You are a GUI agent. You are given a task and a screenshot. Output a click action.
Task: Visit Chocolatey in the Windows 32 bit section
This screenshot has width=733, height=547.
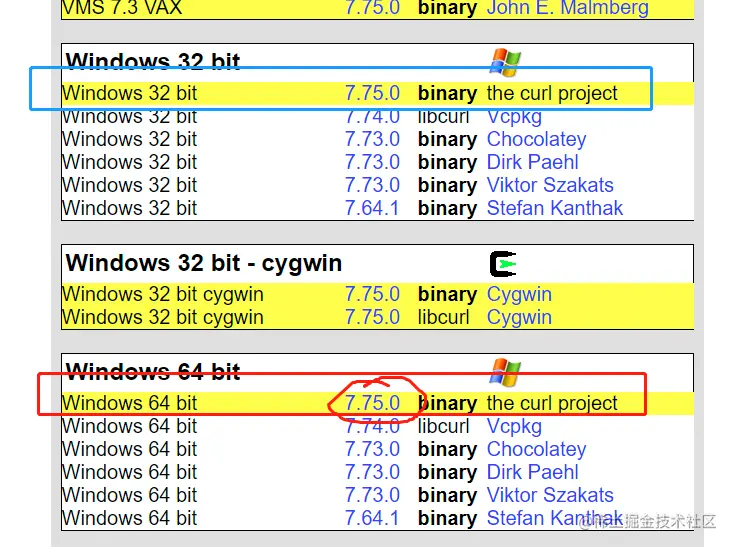pyautogui.click(x=536, y=139)
